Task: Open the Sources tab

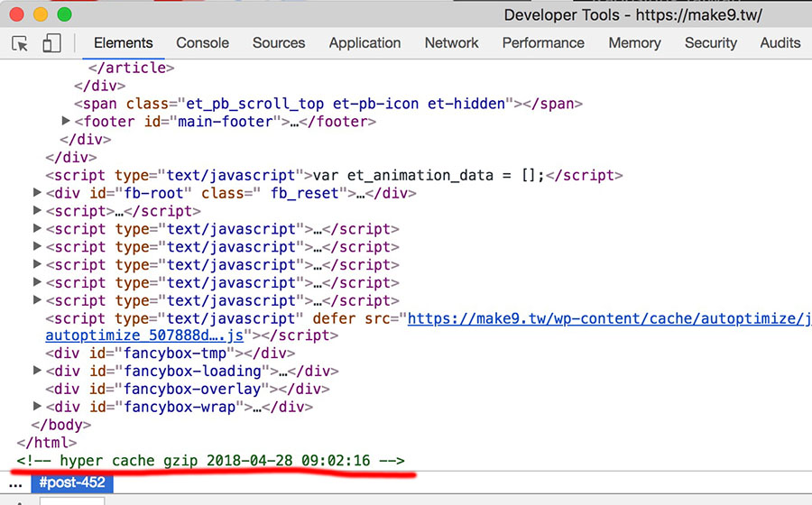Action: pyautogui.click(x=279, y=43)
